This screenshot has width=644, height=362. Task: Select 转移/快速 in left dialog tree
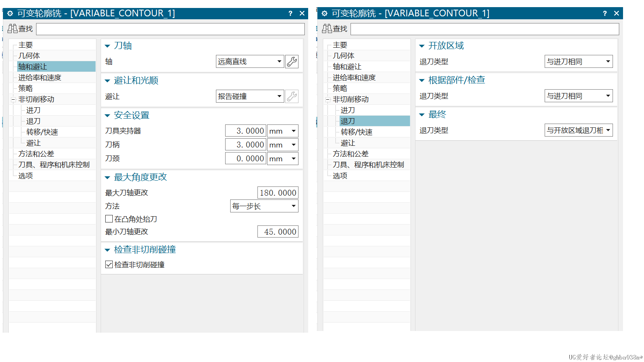pyautogui.click(x=42, y=132)
